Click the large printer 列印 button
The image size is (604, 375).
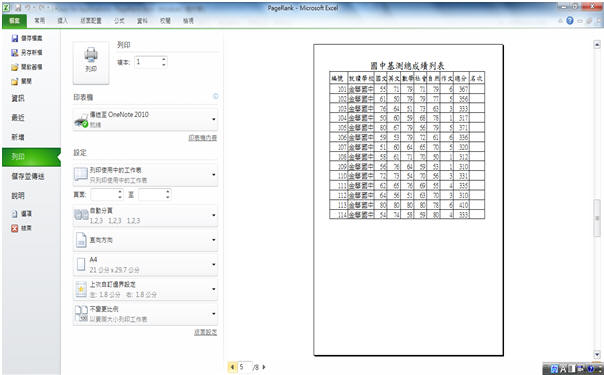click(x=91, y=63)
